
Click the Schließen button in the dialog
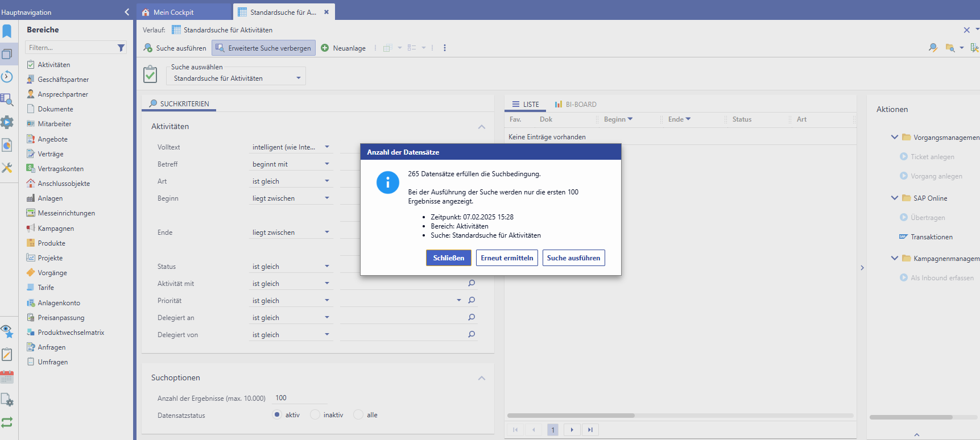(x=448, y=258)
